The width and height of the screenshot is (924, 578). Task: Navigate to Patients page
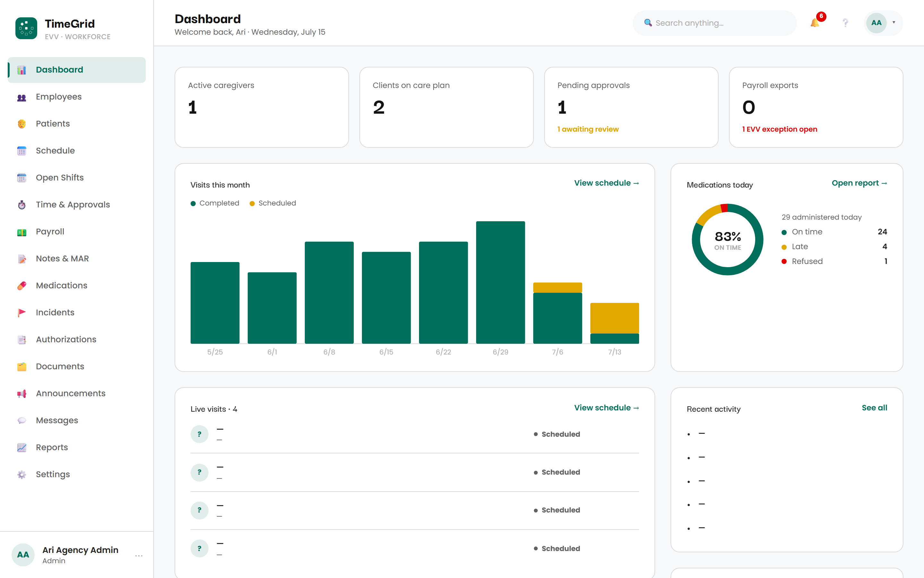(77, 124)
